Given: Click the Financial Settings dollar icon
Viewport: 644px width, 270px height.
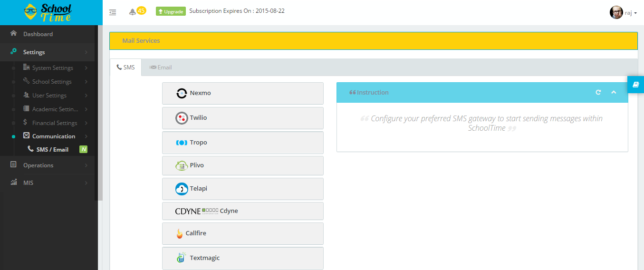Looking at the screenshot, I should (x=25, y=123).
